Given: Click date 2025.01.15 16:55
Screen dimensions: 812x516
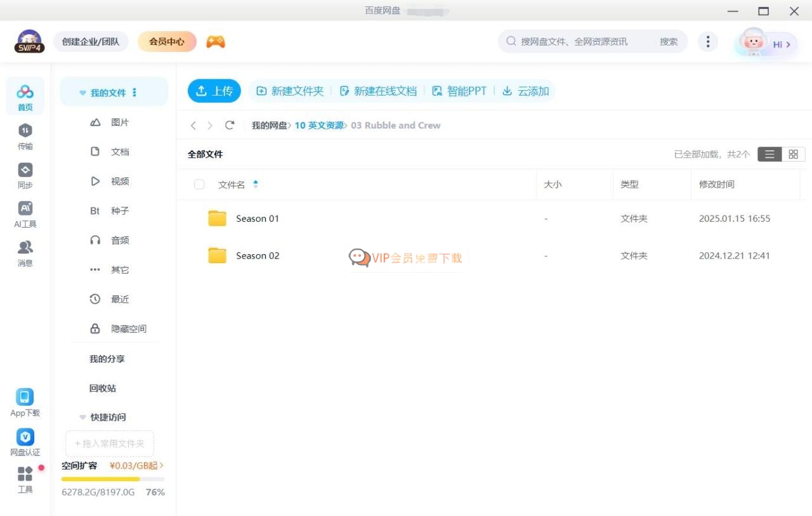Looking at the screenshot, I should coord(735,219).
